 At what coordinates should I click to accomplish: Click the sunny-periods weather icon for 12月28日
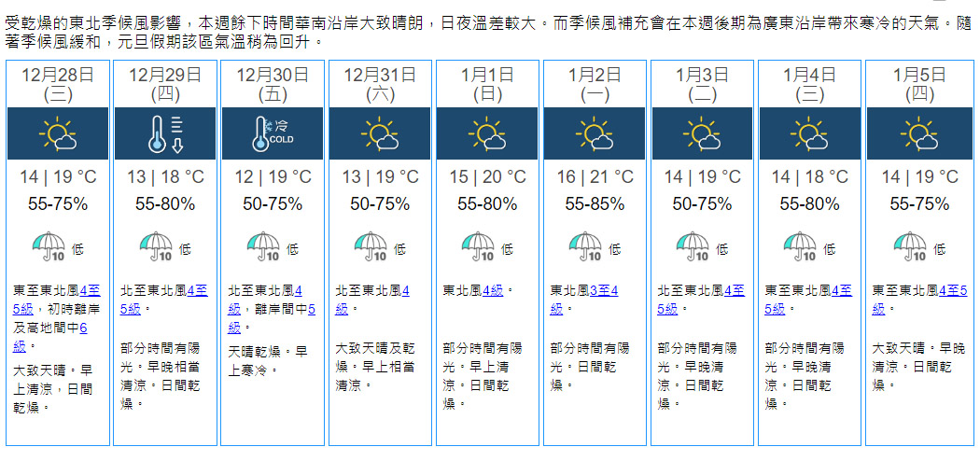point(58,134)
